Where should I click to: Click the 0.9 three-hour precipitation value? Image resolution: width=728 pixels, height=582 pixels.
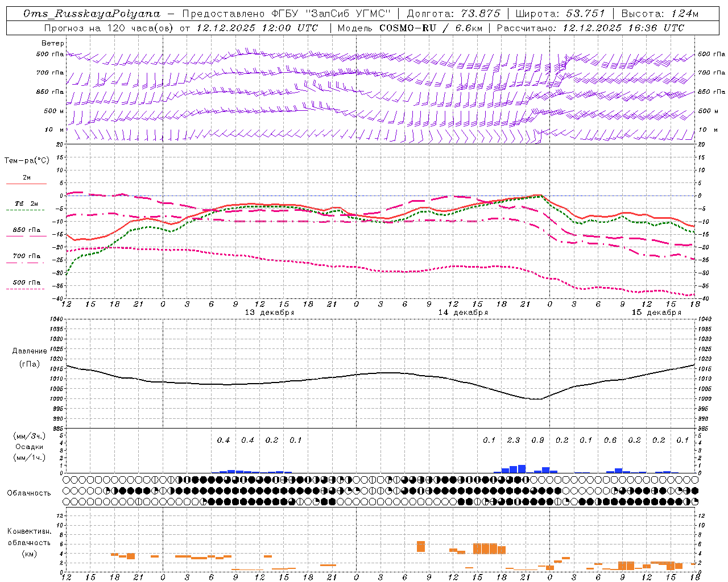point(537,440)
